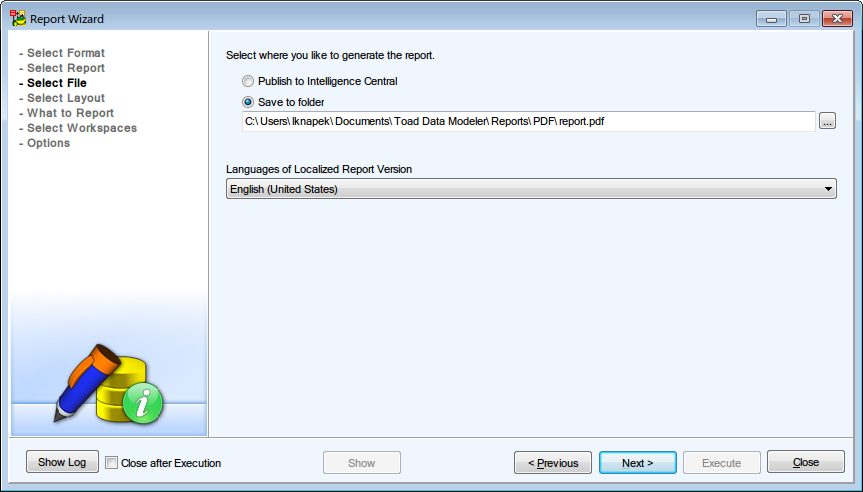This screenshot has height=492, width=863.
Task: Switch to the Select Workspaces step
Action: click(x=82, y=128)
